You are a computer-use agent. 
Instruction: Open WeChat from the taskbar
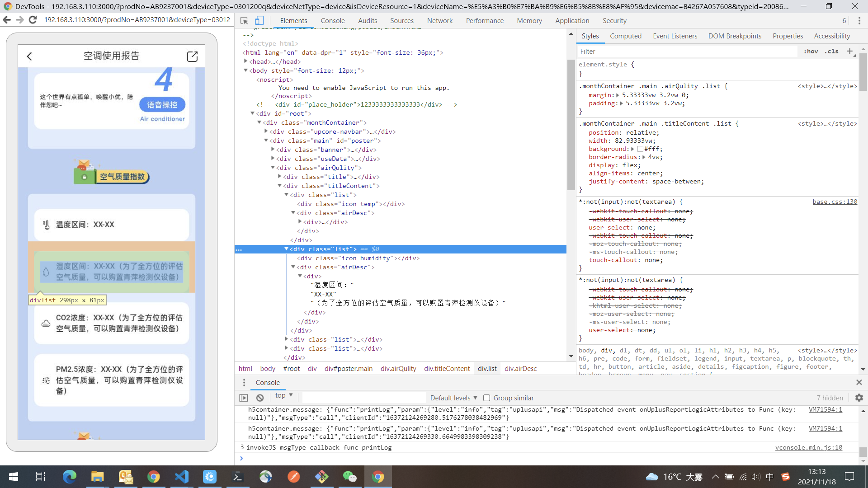pos(349,477)
